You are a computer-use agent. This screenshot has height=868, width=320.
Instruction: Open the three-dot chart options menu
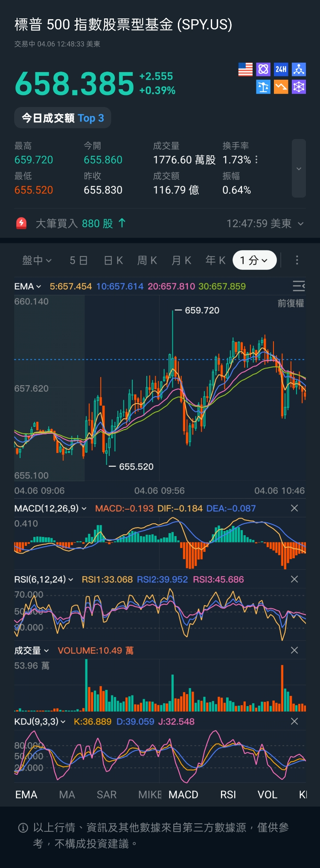pos(297,260)
